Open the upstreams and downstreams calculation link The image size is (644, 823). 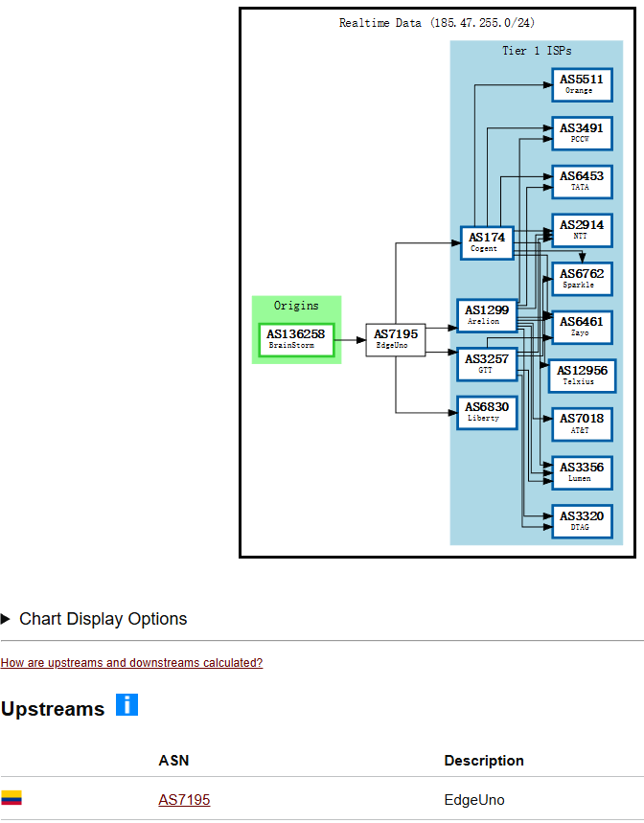click(131, 663)
